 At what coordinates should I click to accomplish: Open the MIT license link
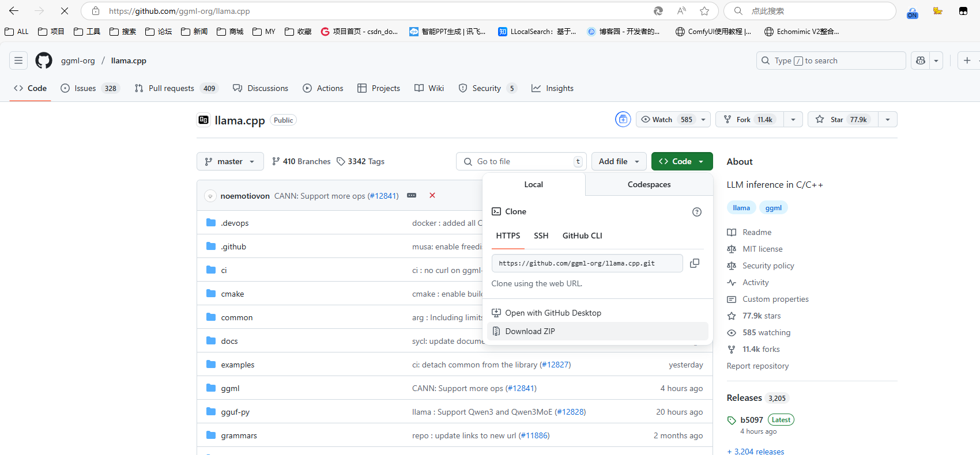tap(762, 249)
